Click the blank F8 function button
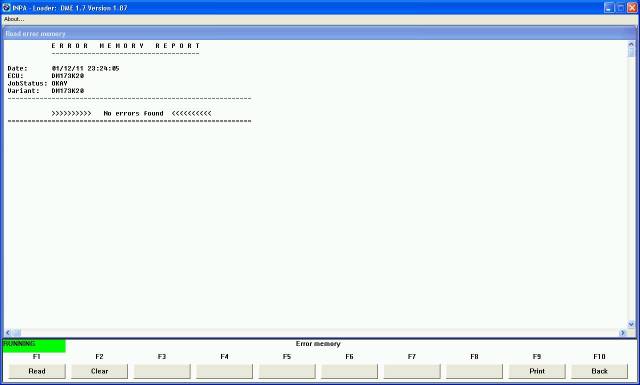Screen dimensions: 640x385 click(x=475, y=371)
